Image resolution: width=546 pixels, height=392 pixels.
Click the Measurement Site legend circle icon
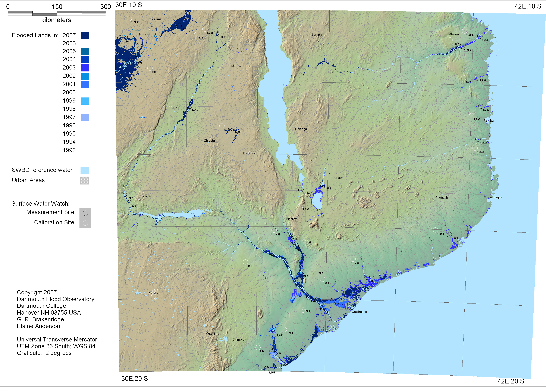coord(85,213)
